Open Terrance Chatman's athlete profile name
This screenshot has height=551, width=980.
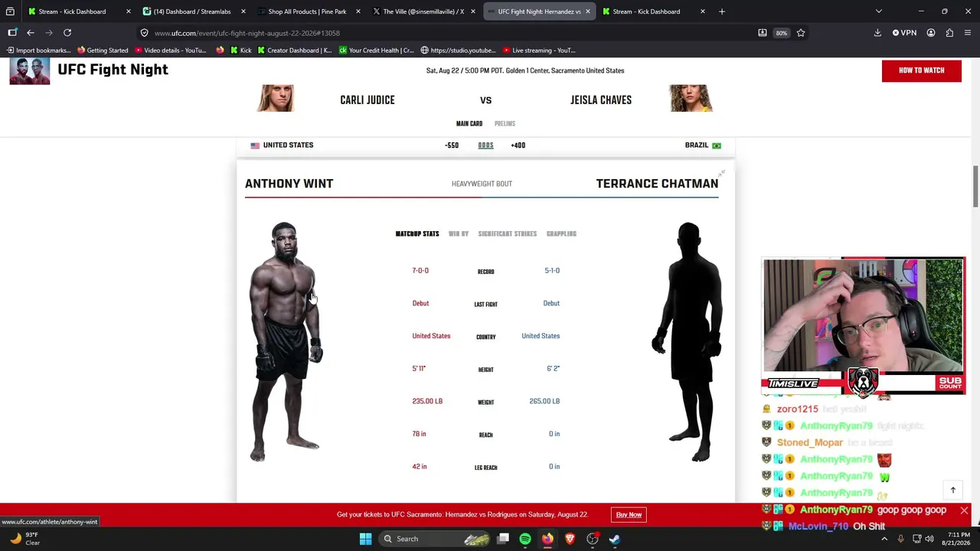click(657, 184)
